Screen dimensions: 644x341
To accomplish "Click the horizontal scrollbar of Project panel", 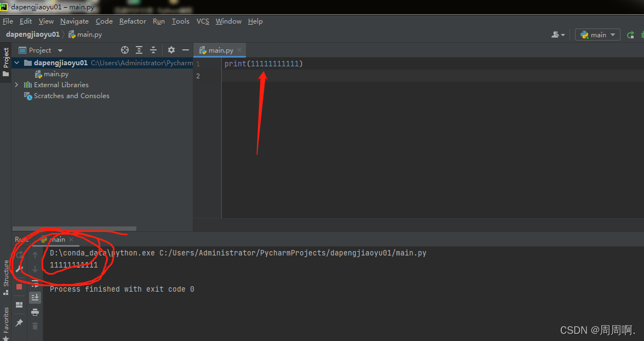I will [x=74, y=229].
